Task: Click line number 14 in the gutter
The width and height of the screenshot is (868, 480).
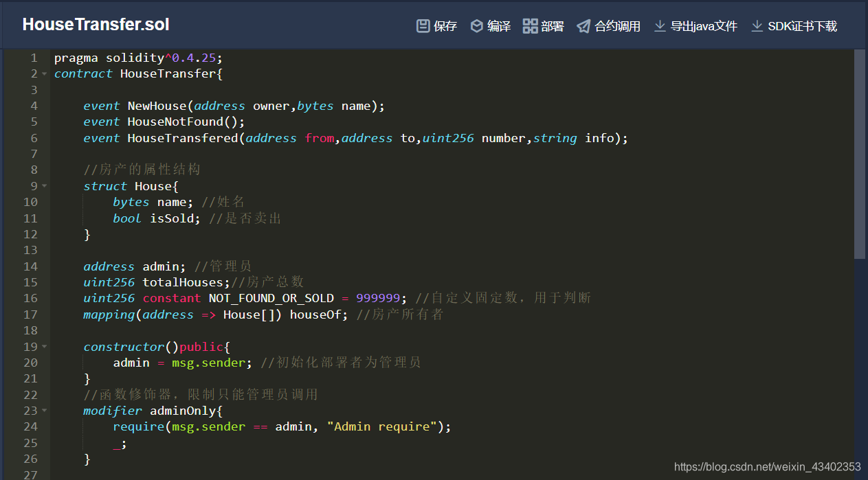Action: (30, 266)
